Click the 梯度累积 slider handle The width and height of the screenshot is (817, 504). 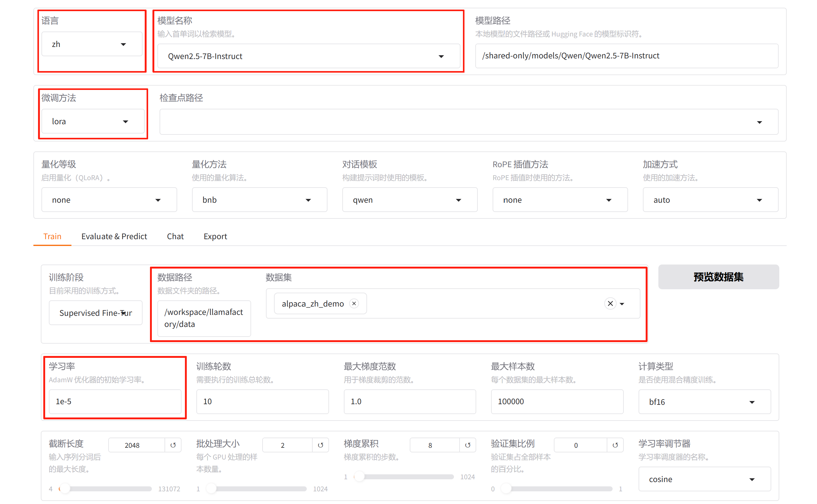[x=360, y=477]
